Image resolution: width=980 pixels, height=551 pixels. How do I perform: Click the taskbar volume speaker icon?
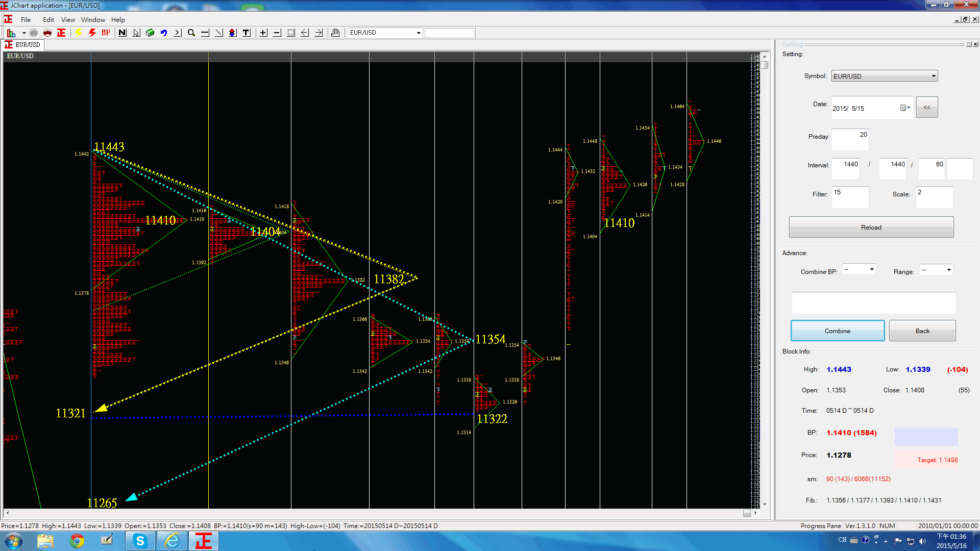(922, 541)
